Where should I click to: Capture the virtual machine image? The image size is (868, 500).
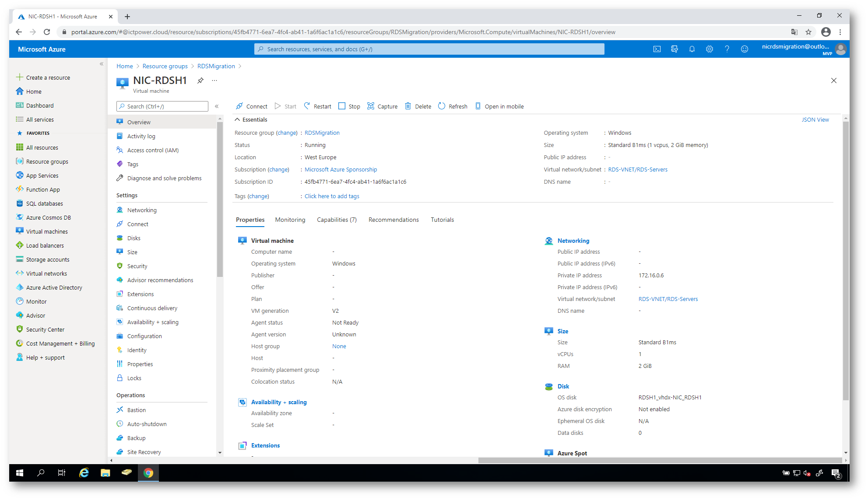point(383,106)
